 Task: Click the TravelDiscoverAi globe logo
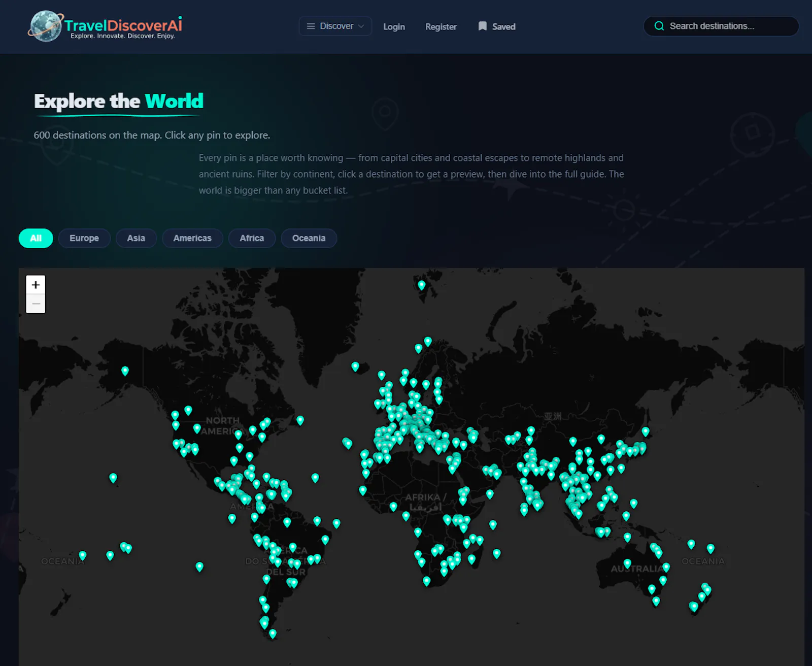click(x=46, y=26)
